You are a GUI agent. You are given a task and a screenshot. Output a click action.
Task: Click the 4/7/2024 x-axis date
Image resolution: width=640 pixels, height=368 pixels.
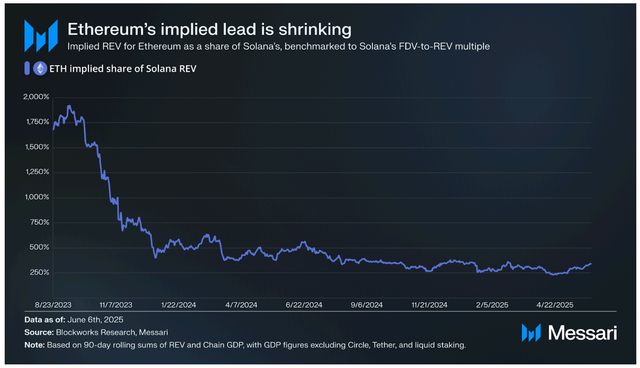click(241, 305)
